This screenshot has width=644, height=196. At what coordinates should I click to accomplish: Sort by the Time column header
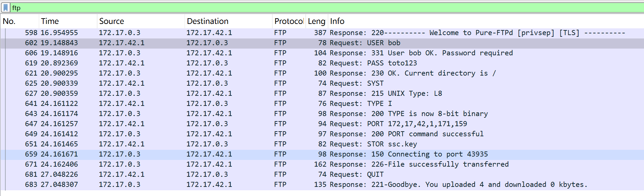tap(68, 21)
